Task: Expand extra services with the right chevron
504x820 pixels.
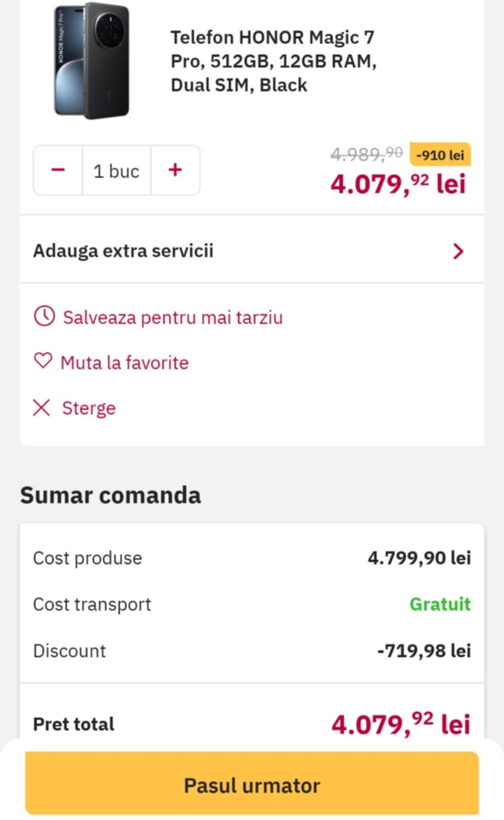Action: point(458,251)
